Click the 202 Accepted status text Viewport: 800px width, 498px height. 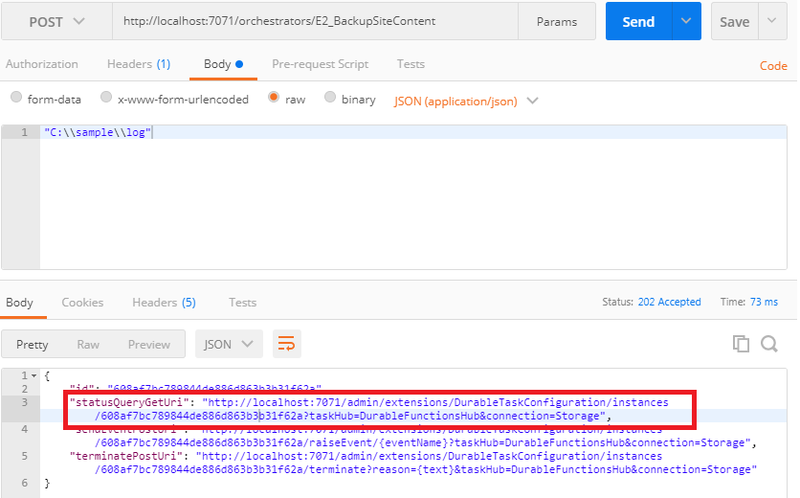click(669, 302)
